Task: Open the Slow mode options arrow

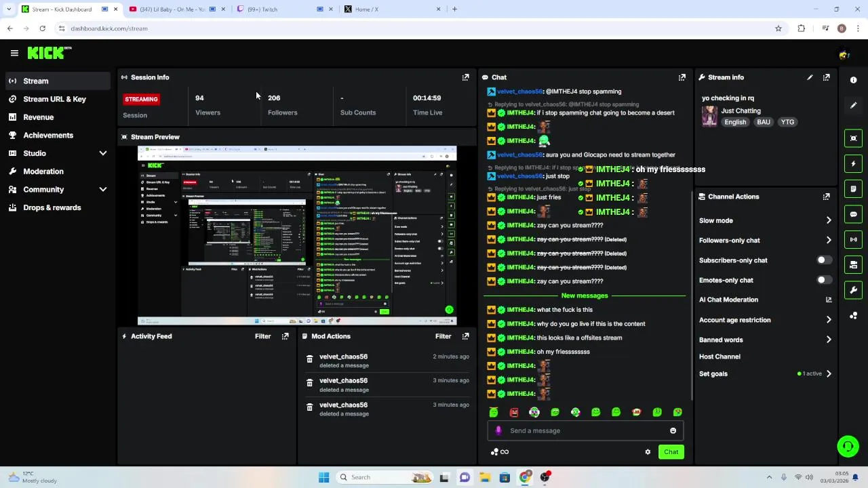Action: [x=829, y=220]
